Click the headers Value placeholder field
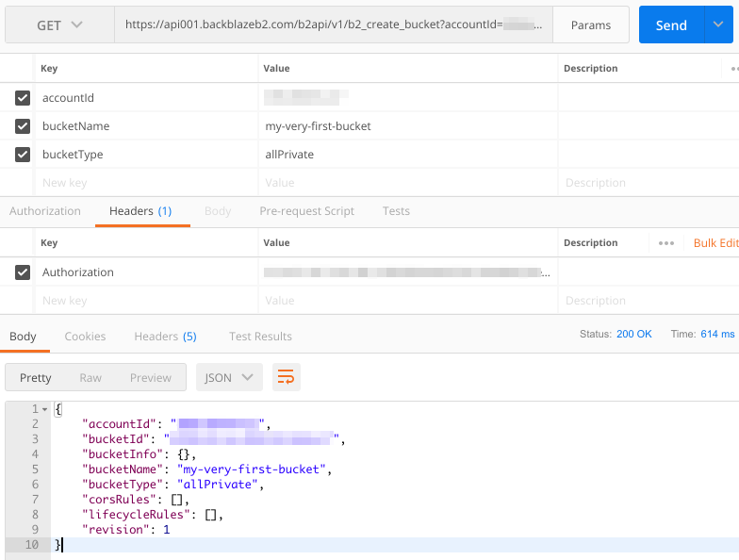 (408, 300)
